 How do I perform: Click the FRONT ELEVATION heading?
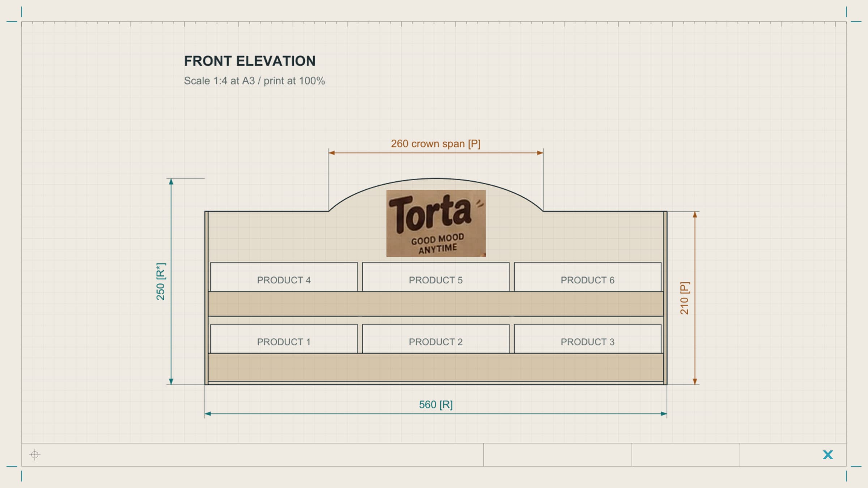[x=250, y=61]
